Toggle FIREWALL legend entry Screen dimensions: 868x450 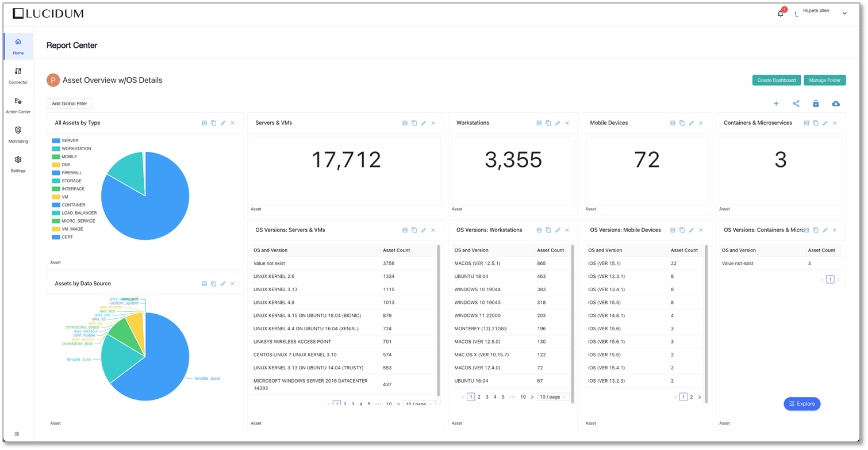pos(67,173)
